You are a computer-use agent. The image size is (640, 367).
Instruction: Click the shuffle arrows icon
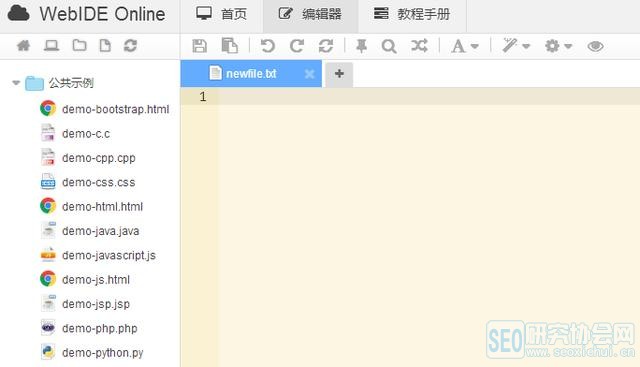point(419,46)
